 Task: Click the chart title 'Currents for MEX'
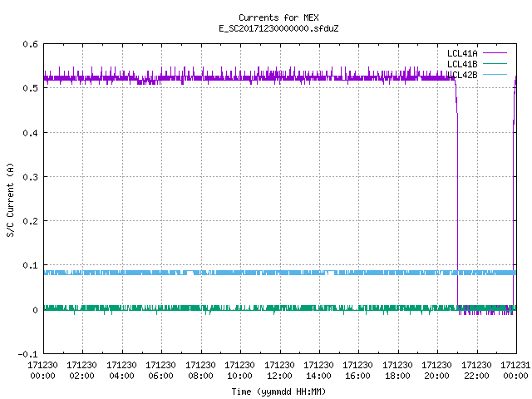pyautogui.click(x=278, y=17)
